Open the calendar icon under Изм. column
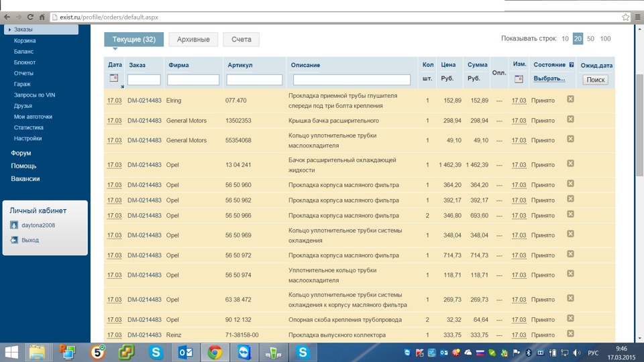644x362 pixels. pos(518,79)
